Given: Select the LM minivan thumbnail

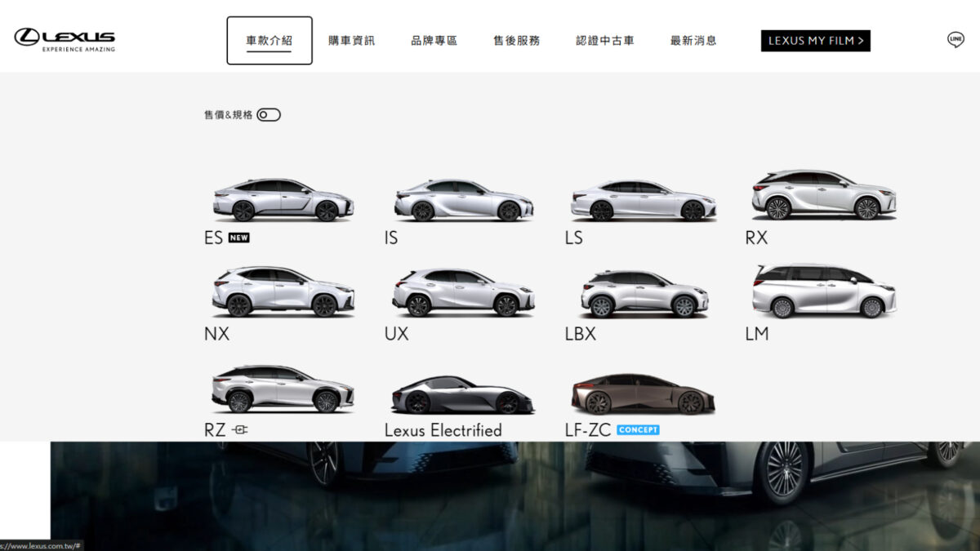Looking at the screenshot, I should click(824, 291).
